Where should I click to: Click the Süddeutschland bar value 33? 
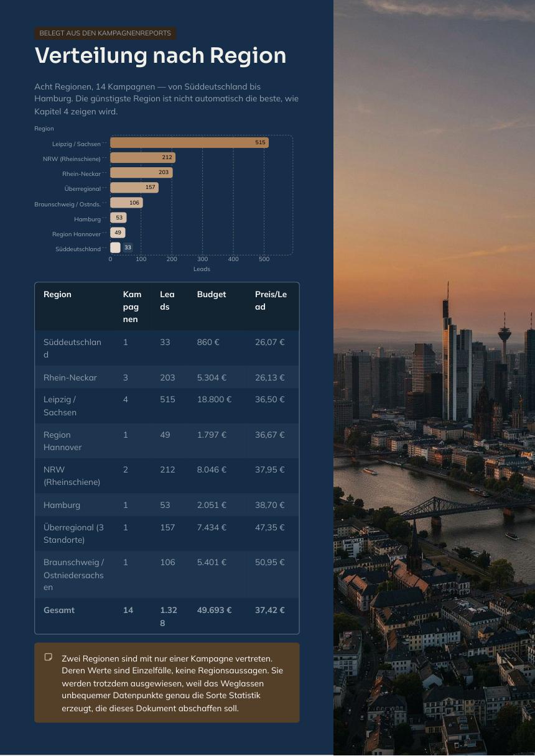click(128, 247)
